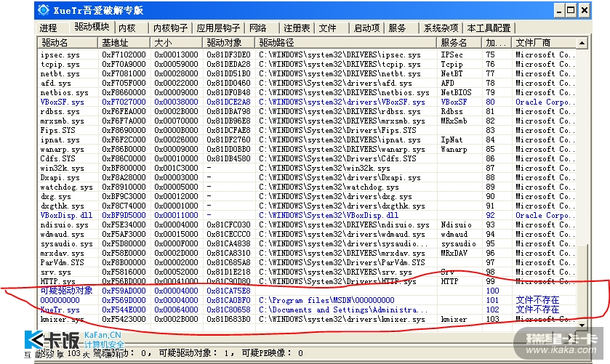The width and height of the screenshot is (610, 364).
Task: Sort by the 驱动路径 column header
Action: click(345, 43)
